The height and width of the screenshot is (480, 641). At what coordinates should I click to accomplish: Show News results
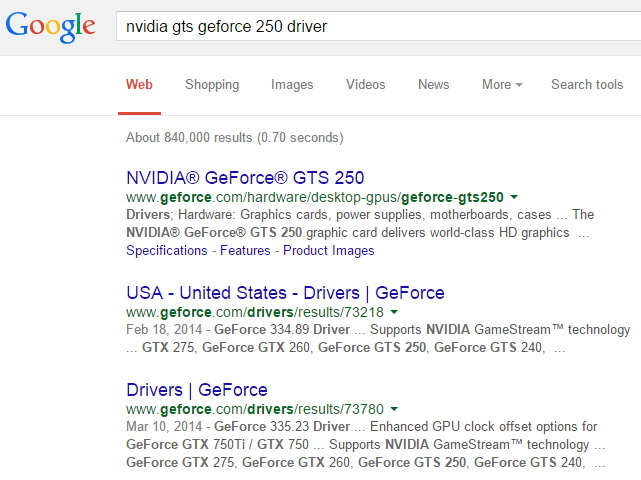[433, 85]
